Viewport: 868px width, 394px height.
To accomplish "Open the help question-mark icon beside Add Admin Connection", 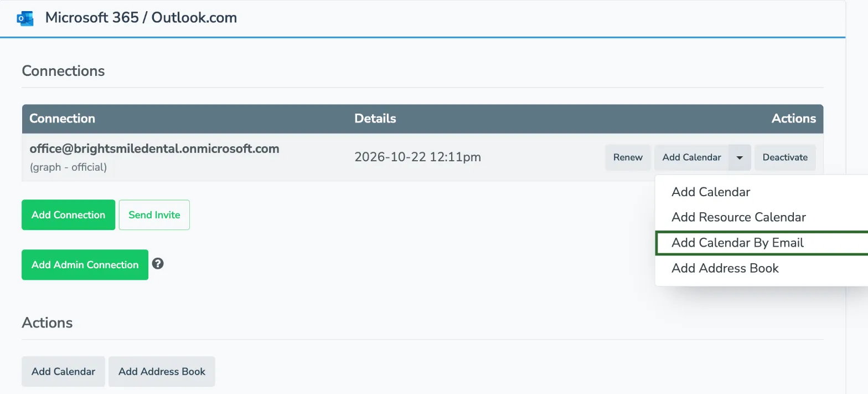I will (158, 264).
